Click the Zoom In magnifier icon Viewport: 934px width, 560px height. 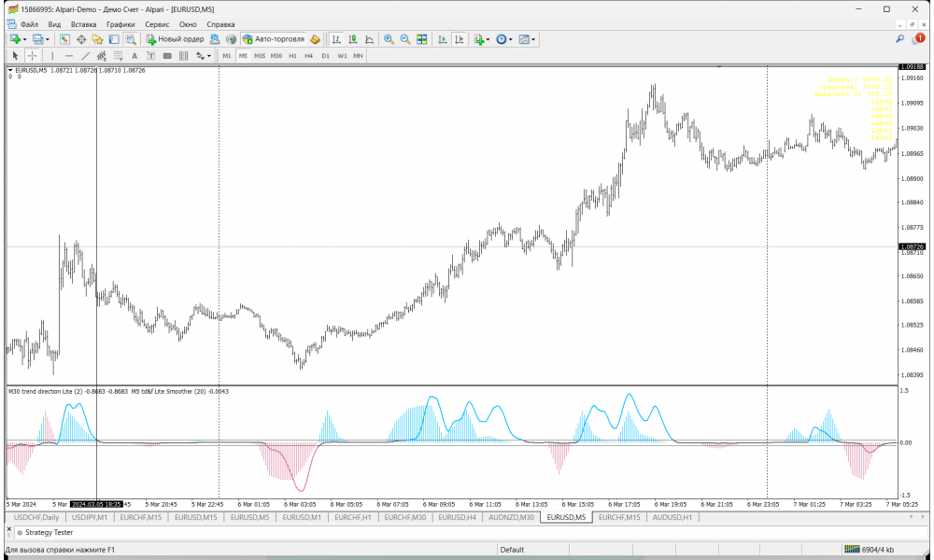[x=389, y=39]
